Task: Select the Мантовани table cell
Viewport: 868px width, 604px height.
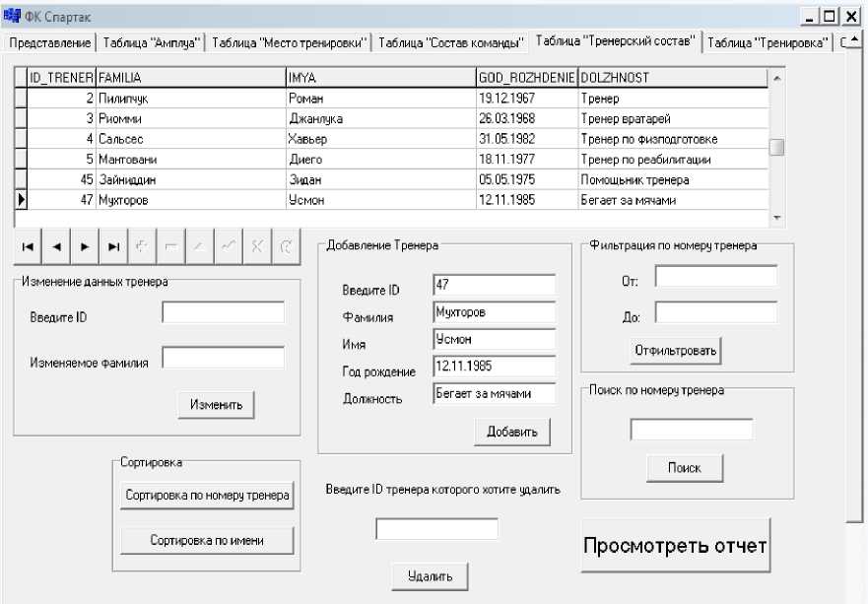Action: click(191, 160)
